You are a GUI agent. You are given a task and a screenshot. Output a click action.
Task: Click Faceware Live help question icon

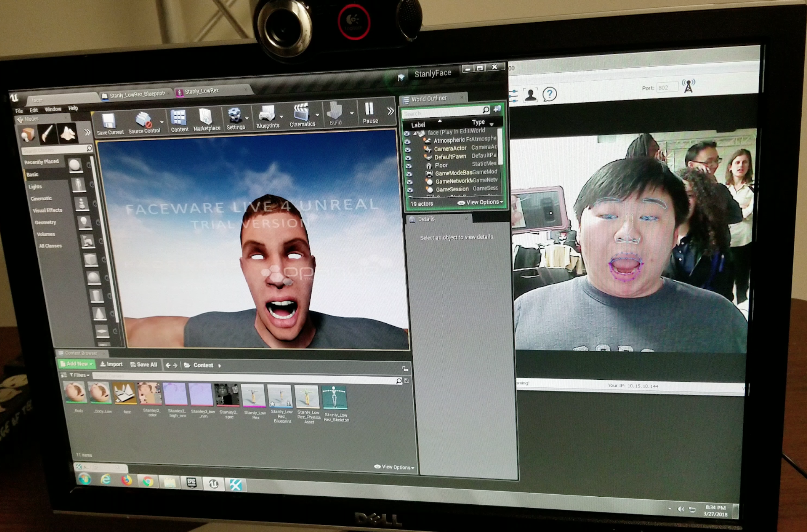pos(550,93)
